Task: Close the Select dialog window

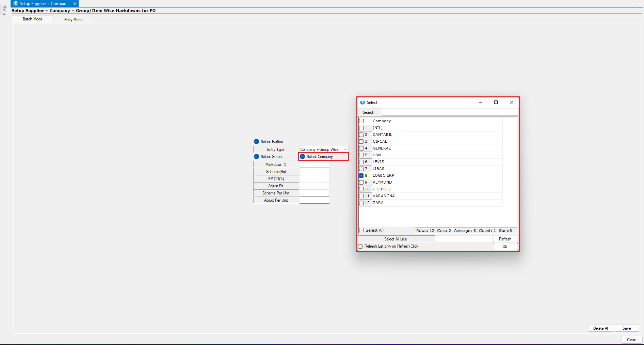Action: [x=511, y=102]
